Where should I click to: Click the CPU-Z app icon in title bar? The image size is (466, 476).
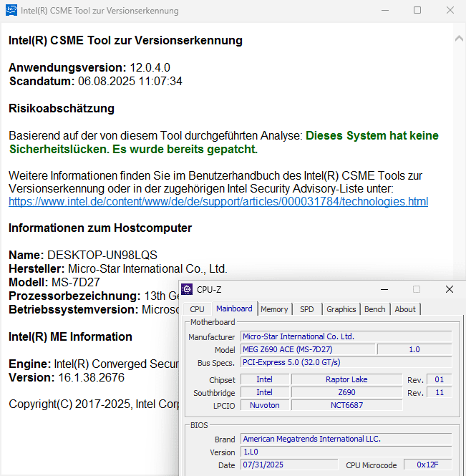187,289
